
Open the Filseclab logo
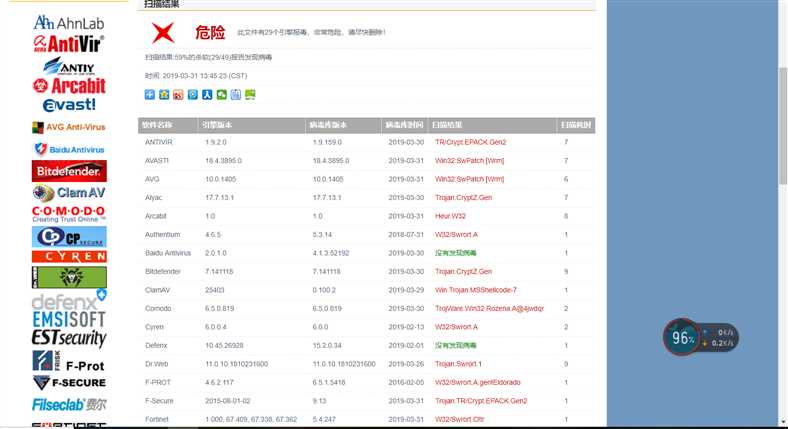(69, 404)
